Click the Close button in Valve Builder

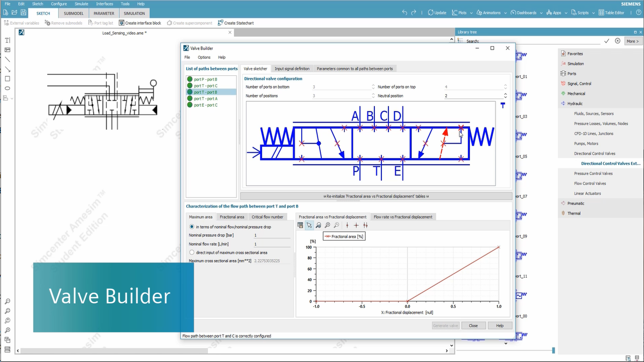pyautogui.click(x=473, y=325)
